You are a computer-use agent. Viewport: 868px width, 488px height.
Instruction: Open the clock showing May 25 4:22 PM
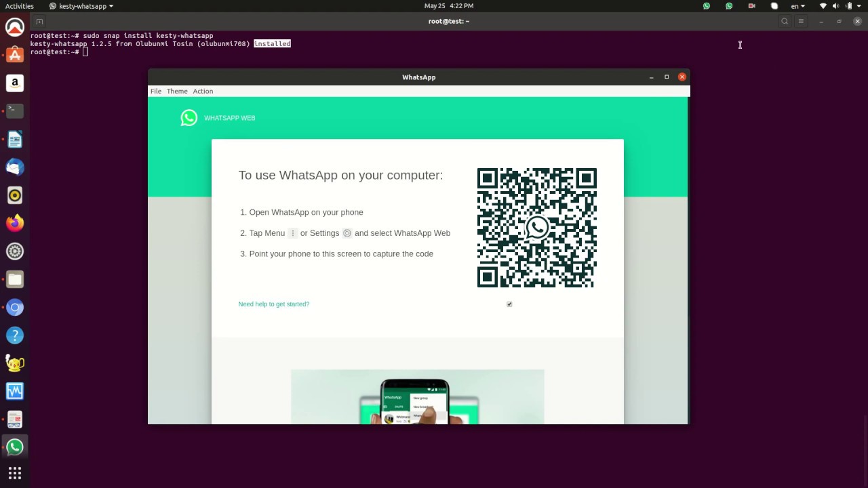[x=449, y=6]
